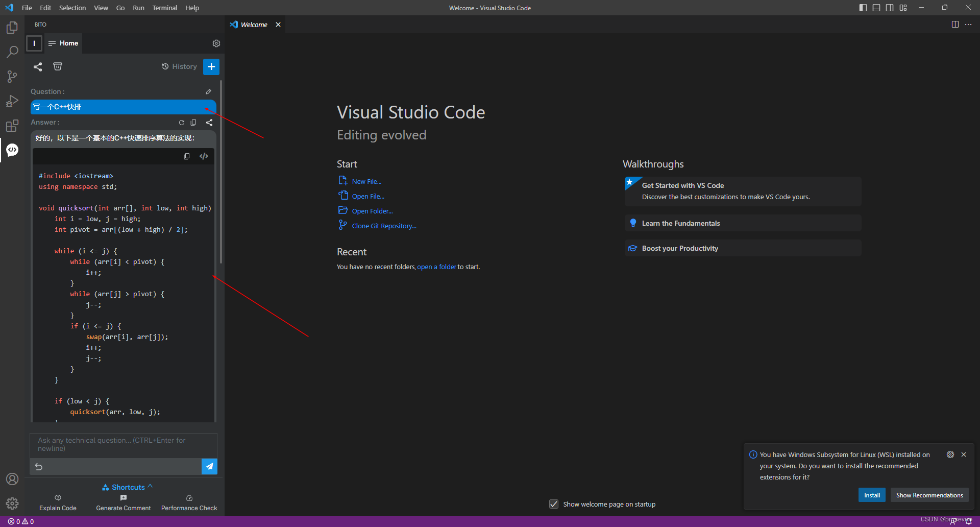This screenshot has width=980, height=527.
Task: Open the Terminal menu
Action: [x=164, y=8]
